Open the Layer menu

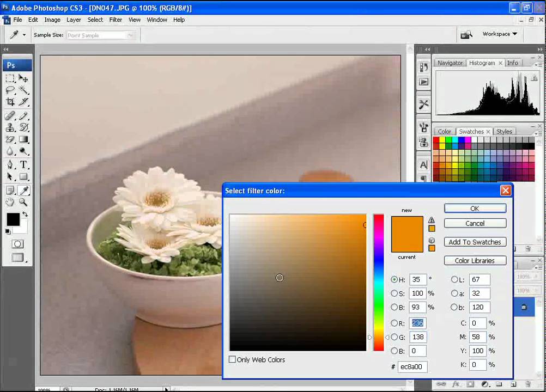[x=74, y=20]
